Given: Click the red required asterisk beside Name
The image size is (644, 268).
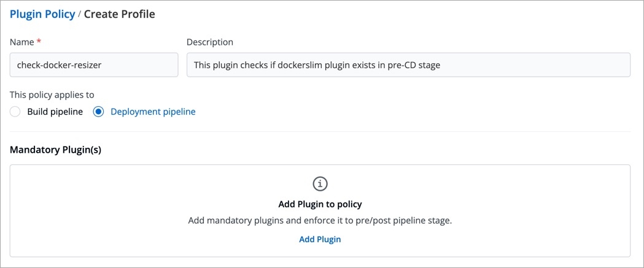Looking at the screenshot, I should [x=38, y=42].
